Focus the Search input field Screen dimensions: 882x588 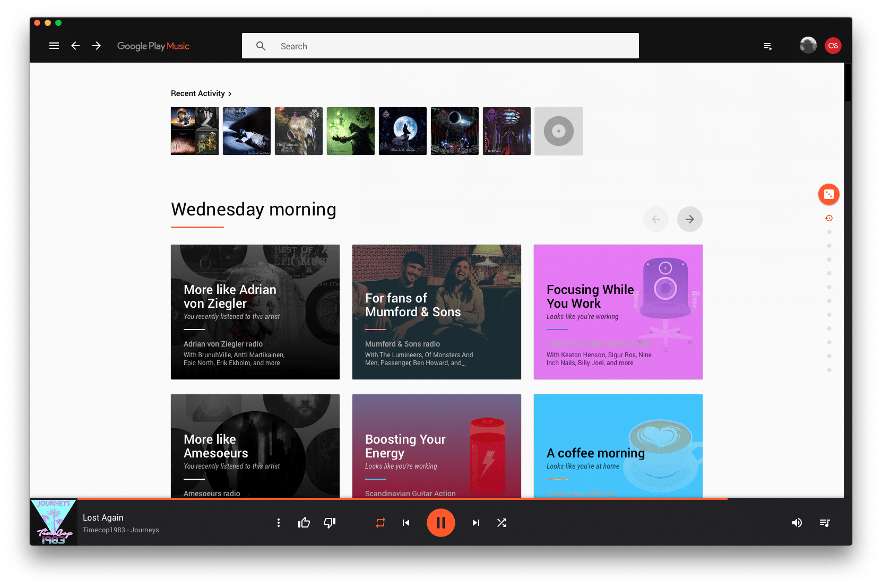440,46
